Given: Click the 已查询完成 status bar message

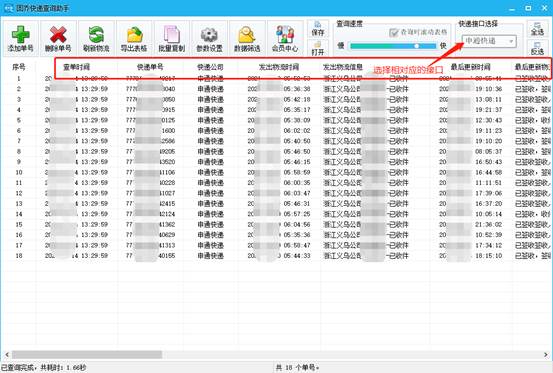Looking at the screenshot, I should coord(44,368).
